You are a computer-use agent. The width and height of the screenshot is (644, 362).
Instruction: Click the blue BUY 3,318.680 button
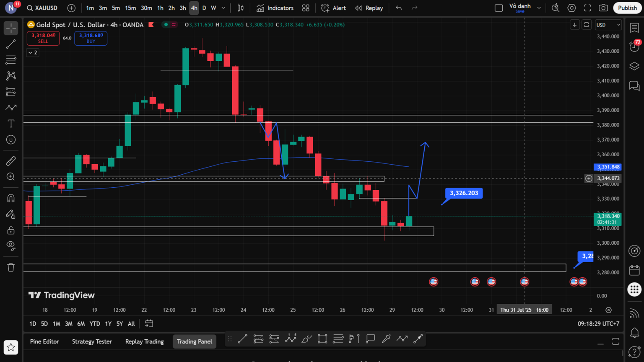(91, 38)
